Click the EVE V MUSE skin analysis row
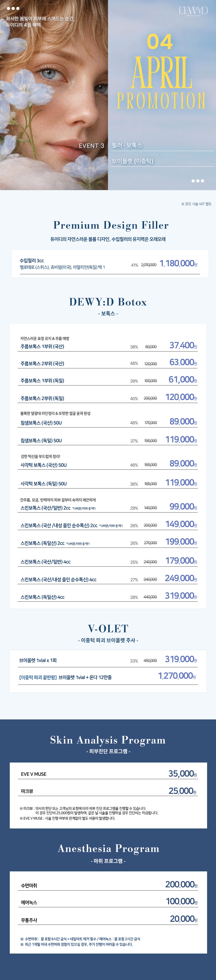The width and height of the screenshot is (216, 980). pyautogui.click(x=33, y=774)
